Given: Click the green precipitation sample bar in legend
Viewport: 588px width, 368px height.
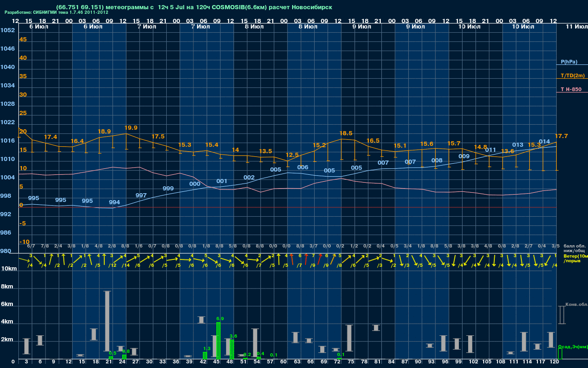Looking at the screenshot, I should coord(560,354).
